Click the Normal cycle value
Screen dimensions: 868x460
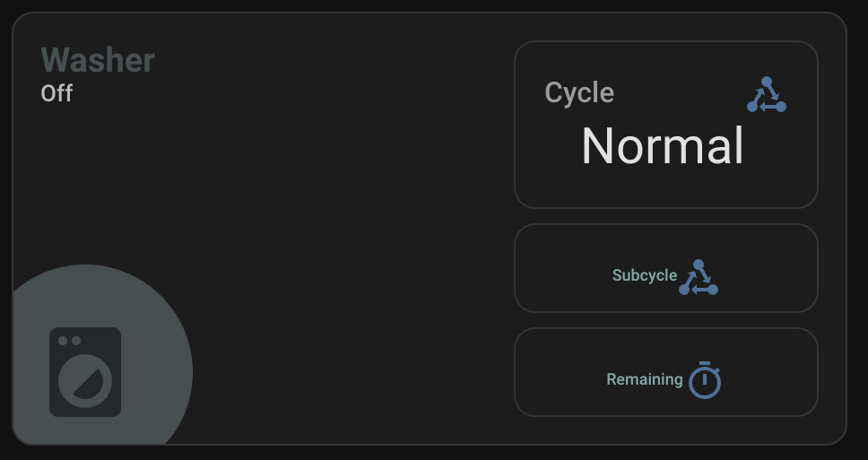coord(663,145)
